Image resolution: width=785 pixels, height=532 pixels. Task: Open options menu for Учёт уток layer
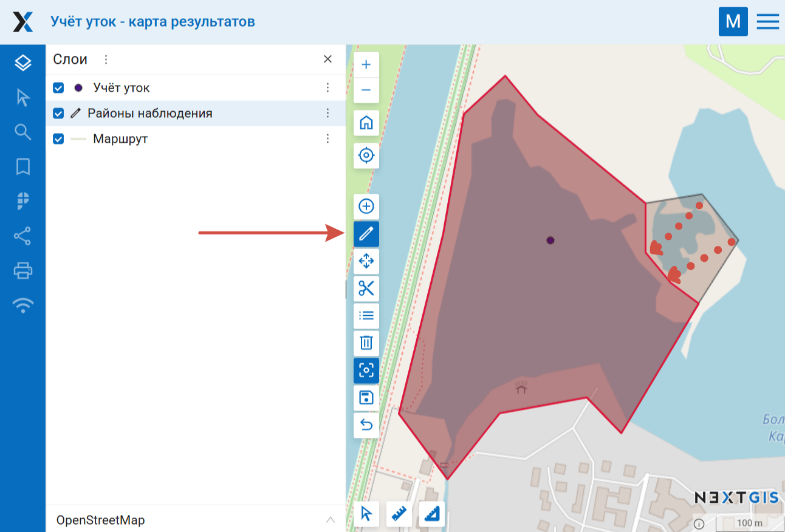[x=327, y=88]
